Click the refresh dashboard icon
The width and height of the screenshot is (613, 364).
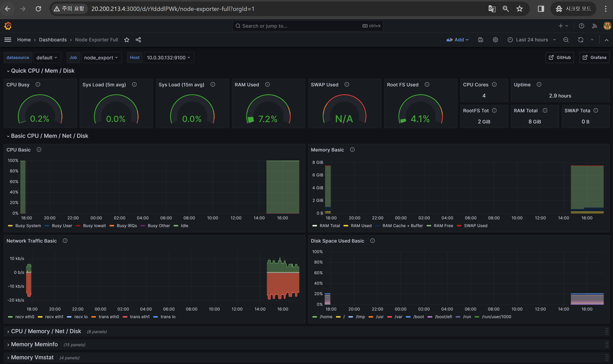tap(580, 40)
